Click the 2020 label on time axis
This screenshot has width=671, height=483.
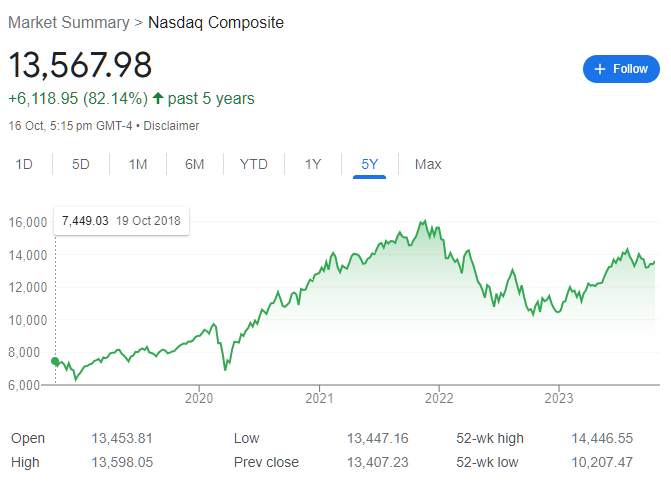pos(199,397)
